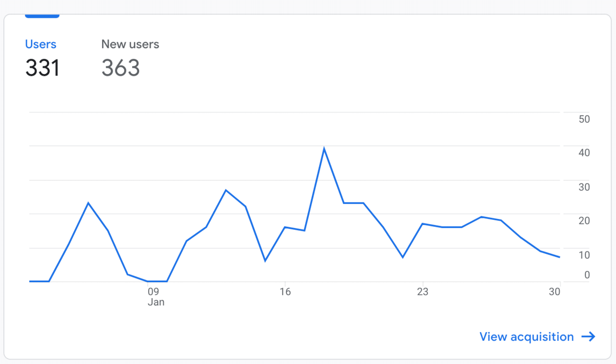Click the 30 date label on x-axis
Viewport: 616px width, 364px height.
click(x=555, y=292)
